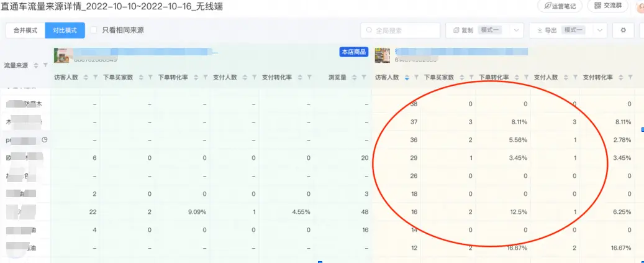Viewport: 644px width, 263px height.
Task: Filter own product 访客人数 column
Action: pyautogui.click(x=95, y=77)
